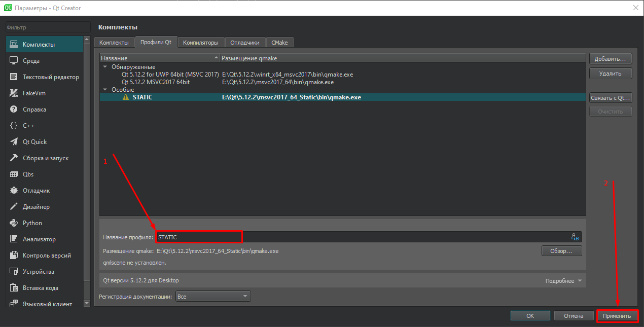Click the Название профиля input field

(x=369, y=237)
